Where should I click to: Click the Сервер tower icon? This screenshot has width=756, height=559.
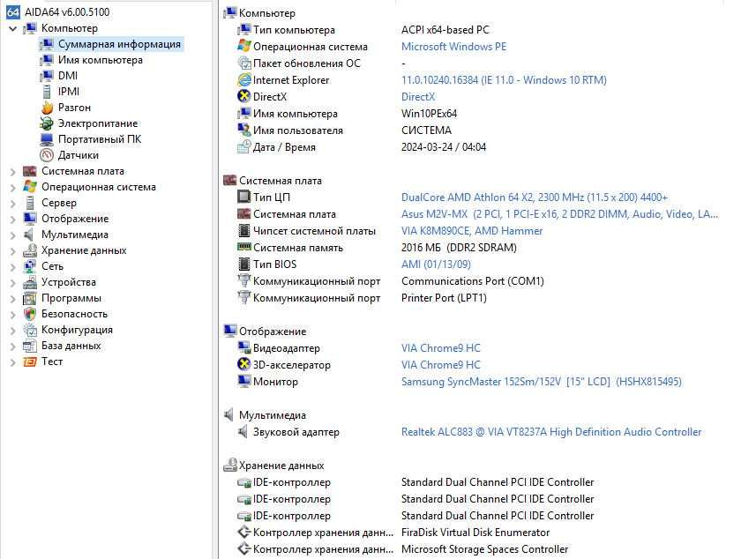(30, 203)
